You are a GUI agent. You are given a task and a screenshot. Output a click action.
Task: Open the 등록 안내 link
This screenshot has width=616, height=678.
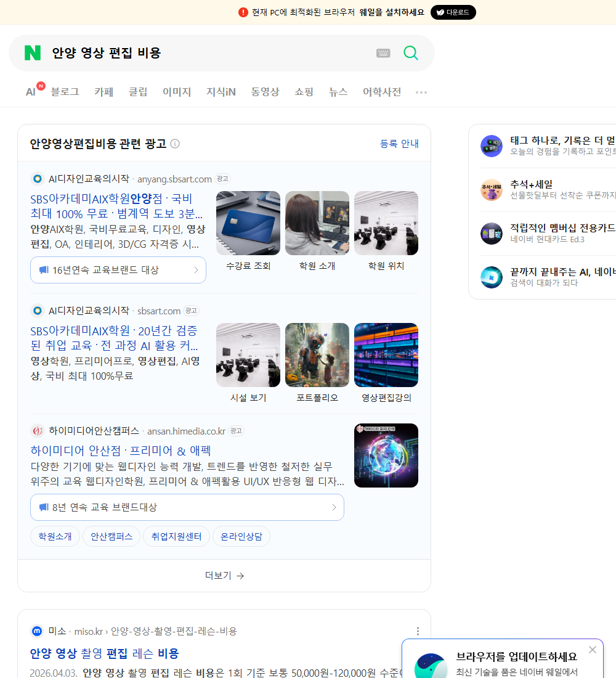[399, 144]
